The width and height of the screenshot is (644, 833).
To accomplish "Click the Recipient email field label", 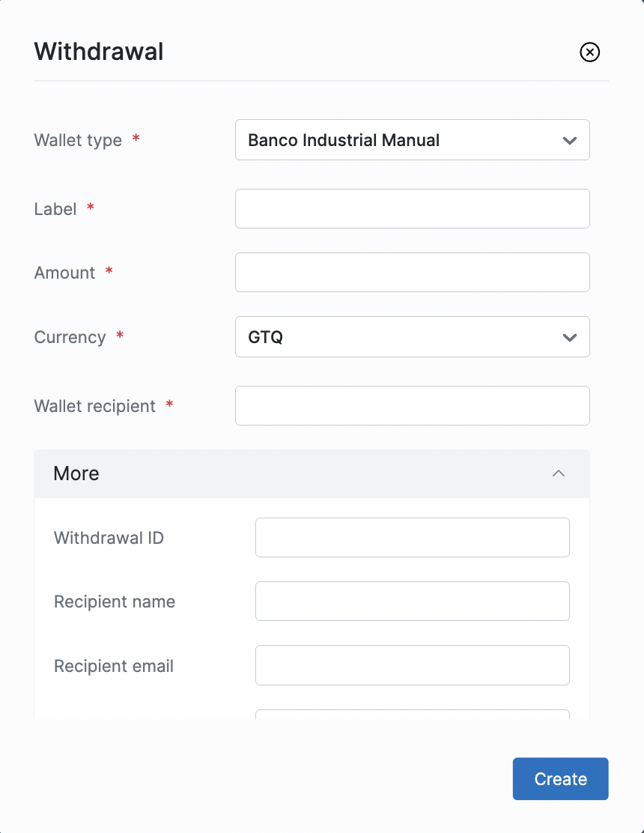I will pyautogui.click(x=114, y=666).
